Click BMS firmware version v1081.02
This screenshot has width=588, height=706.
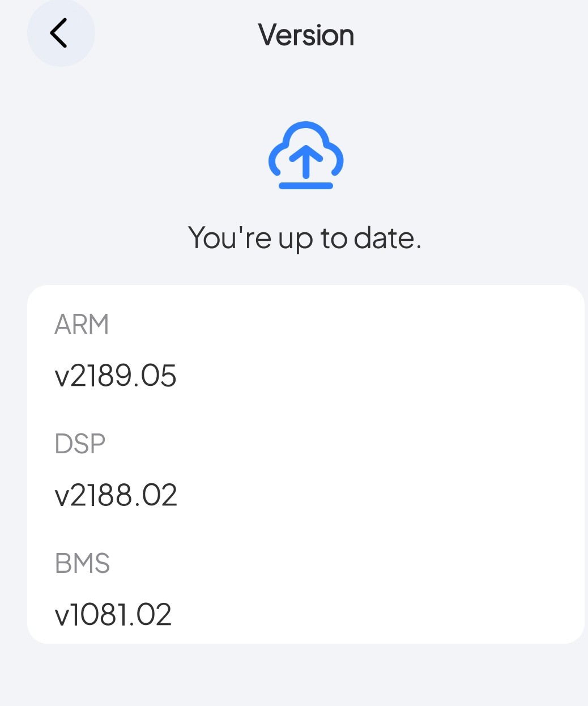point(113,615)
